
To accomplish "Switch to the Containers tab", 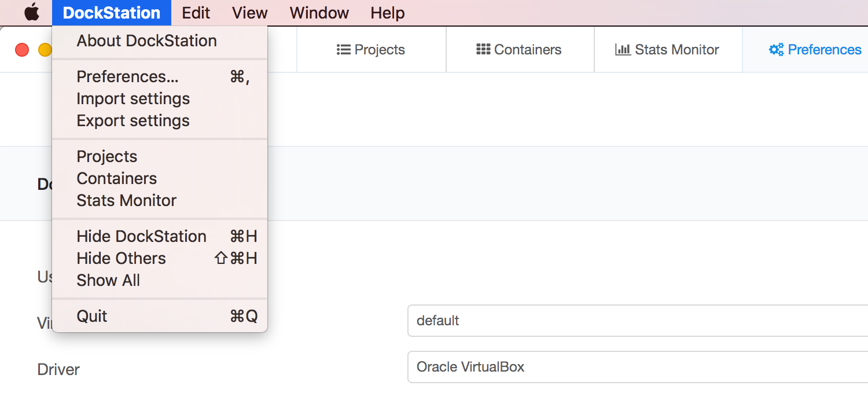I will tap(520, 50).
